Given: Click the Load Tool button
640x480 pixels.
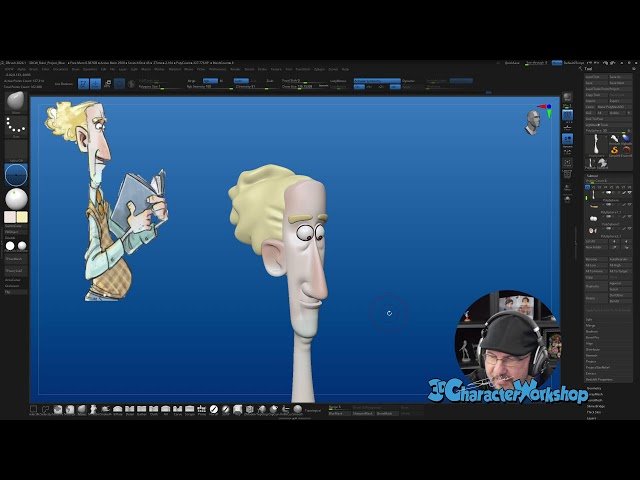Looking at the screenshot, I should click(x=594, y=77).
